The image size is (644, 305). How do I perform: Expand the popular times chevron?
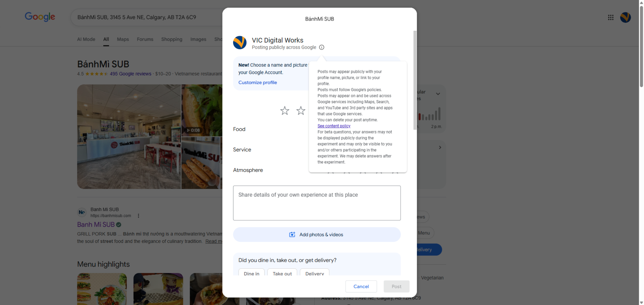[438, 94]
